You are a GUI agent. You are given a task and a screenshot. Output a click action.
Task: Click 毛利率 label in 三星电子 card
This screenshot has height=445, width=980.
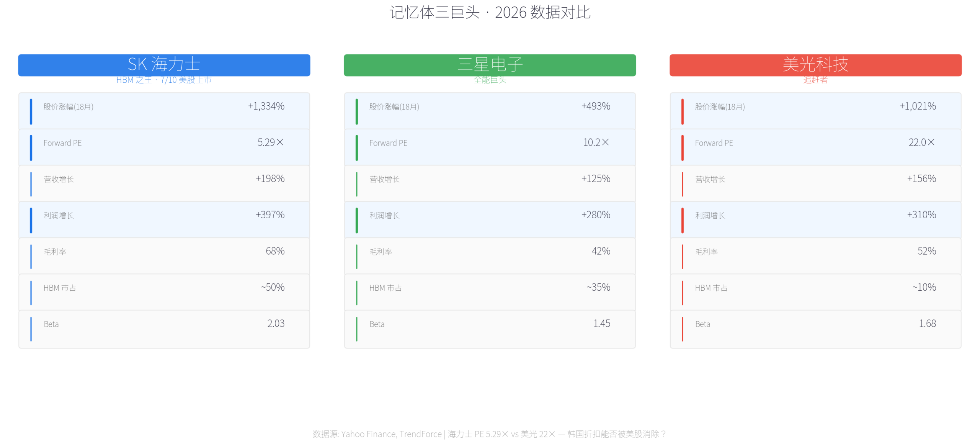point(381,252)
